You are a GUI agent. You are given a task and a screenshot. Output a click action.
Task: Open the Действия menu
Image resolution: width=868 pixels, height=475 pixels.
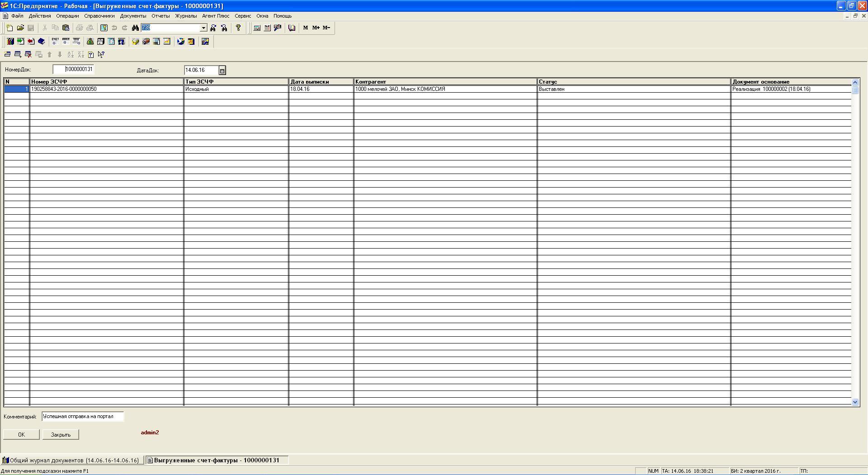40,16
